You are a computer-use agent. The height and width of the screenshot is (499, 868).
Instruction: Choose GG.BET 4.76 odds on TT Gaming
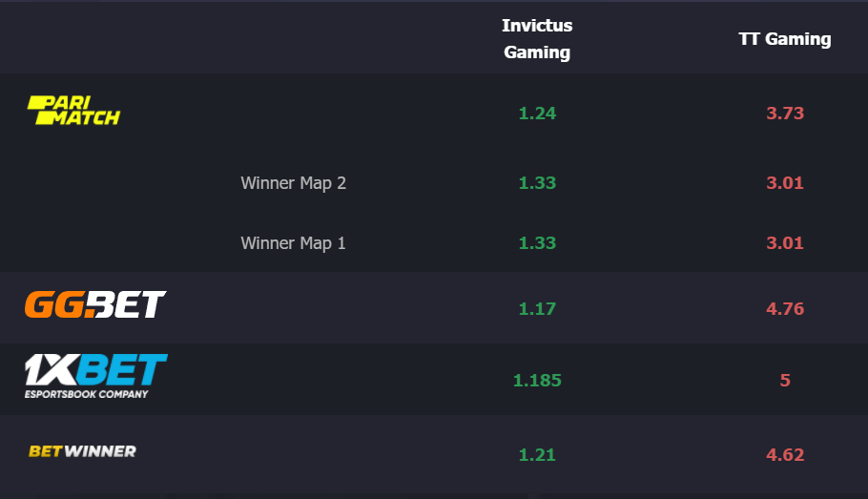tap(785, 308)
